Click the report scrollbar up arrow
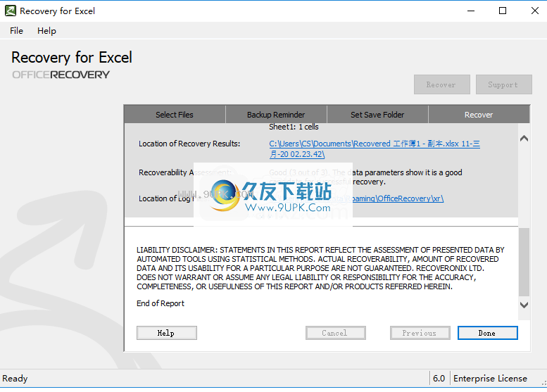Viewport: 547px width, 392px height. pos(524,139)
